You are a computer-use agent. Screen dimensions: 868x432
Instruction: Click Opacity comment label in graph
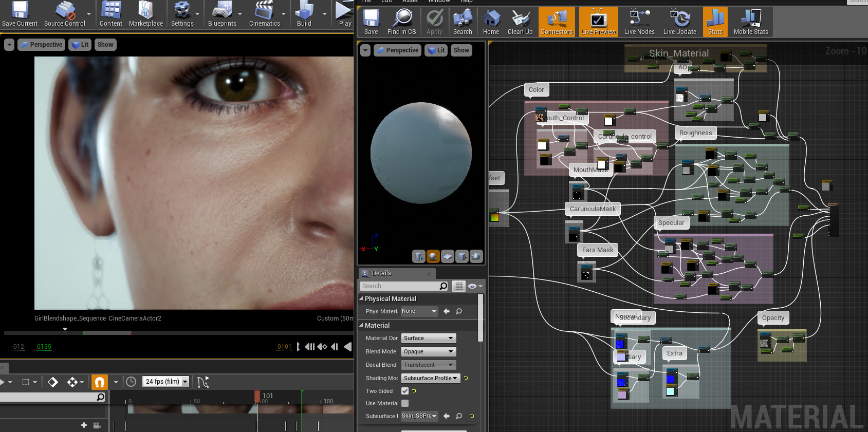click(773, 317)
